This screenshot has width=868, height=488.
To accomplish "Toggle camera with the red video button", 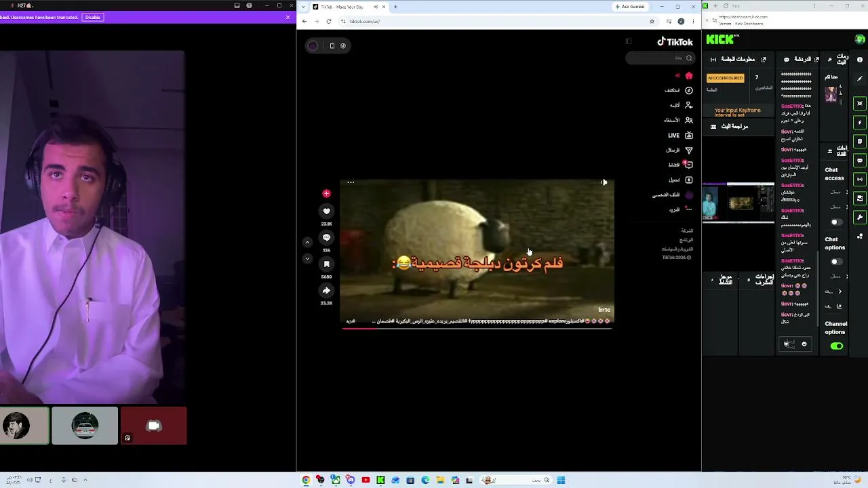I will pyautogui.click(x=154, y=426).
